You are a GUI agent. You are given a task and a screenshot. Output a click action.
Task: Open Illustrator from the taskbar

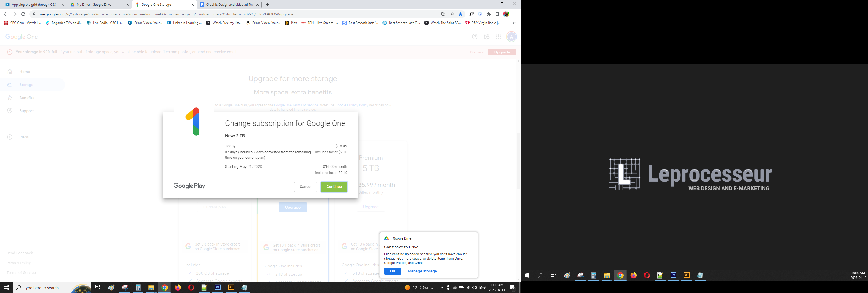(x=231, y=288)
